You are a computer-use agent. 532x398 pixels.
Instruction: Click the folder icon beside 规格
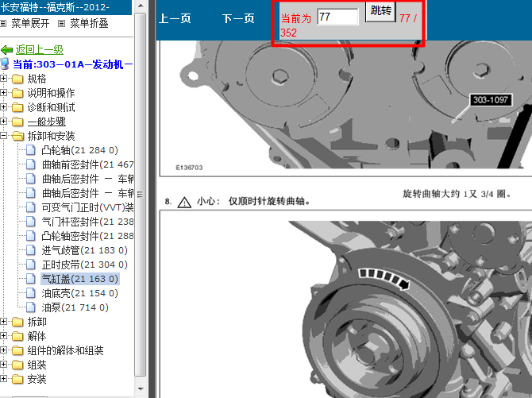tap(17, 79)
